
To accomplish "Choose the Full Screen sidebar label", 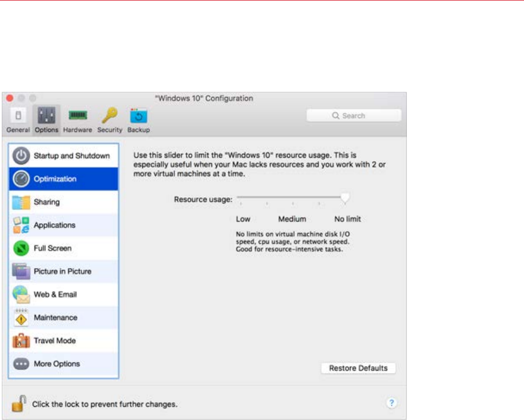I will click(53, 248).
